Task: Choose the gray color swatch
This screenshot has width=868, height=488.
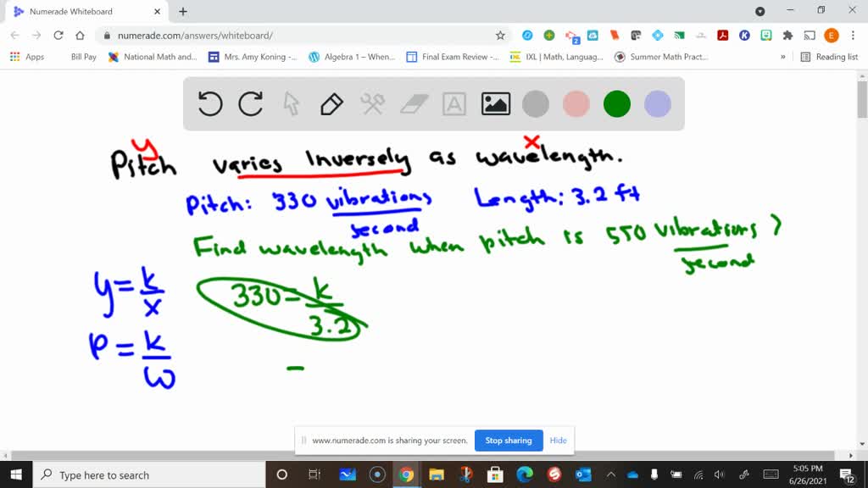Action: (536, 104)
